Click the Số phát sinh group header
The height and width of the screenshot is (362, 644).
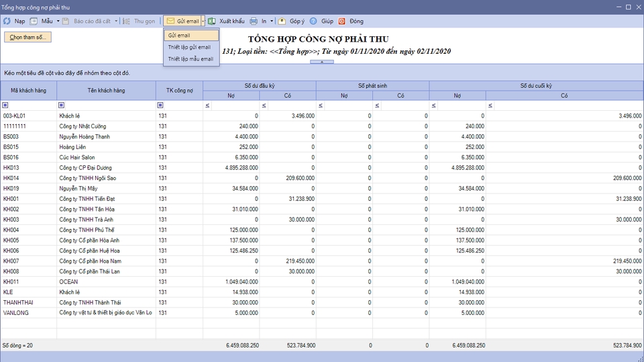[372, 85]
